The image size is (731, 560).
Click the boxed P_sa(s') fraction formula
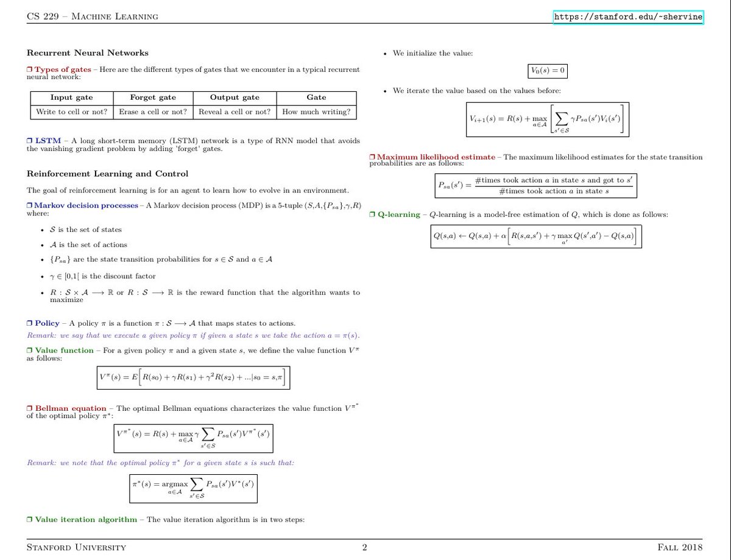click(537, 186)
